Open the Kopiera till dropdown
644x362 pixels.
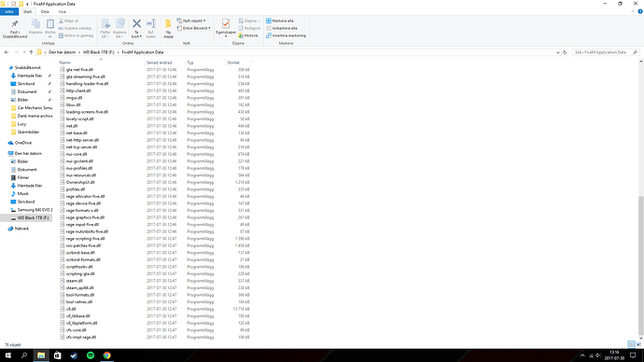(x=119, y=28)
